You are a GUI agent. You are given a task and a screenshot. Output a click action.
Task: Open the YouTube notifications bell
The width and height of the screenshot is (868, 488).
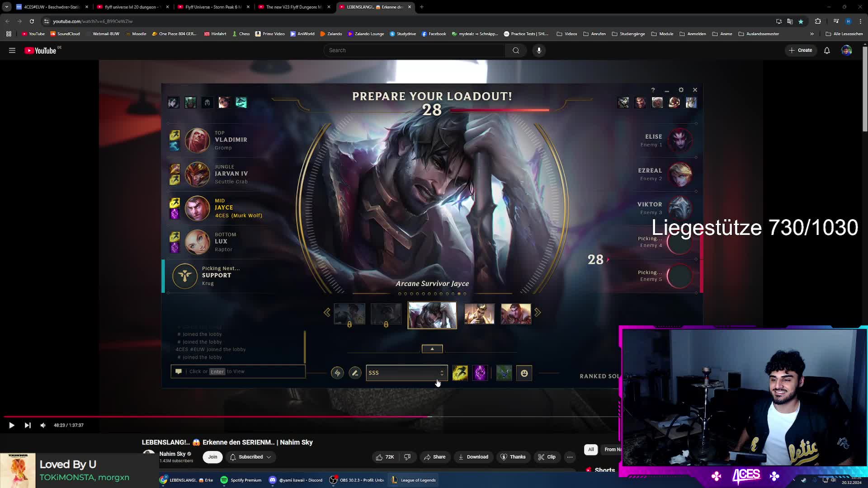[x=827, y=51]
